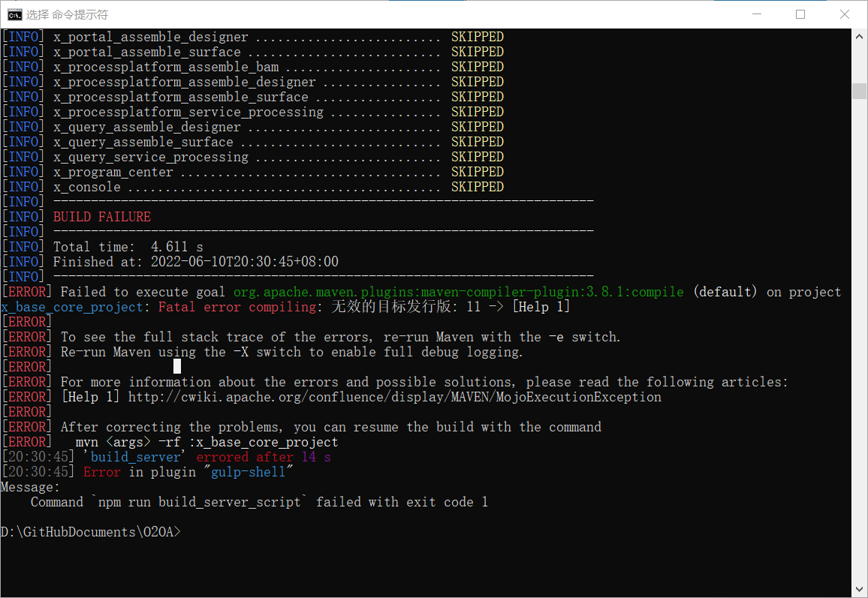Image resolution: width=868 pixels, height=598 pixels.
Task: Click SKIPPED status of x_console
Action: pos(478,187)
